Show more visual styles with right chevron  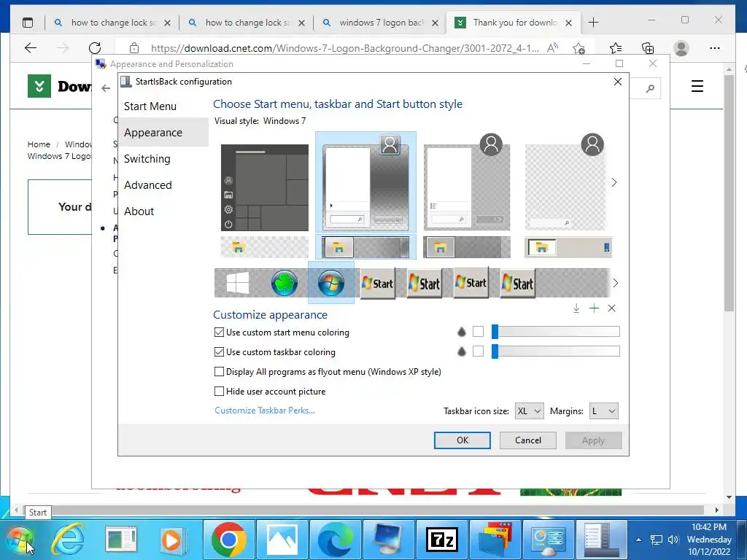pyautogui.click(x=614, y=182)
